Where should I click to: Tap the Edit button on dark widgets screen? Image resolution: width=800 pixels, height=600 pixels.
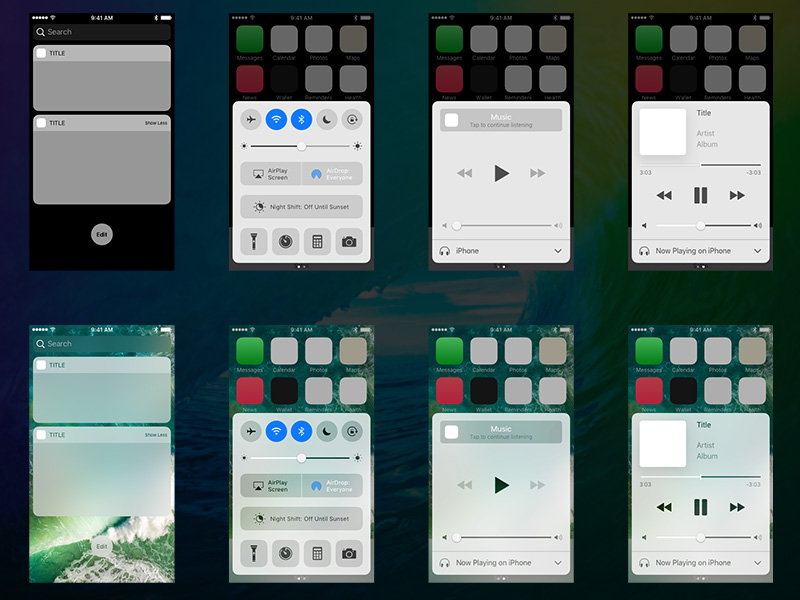point(102,235)
